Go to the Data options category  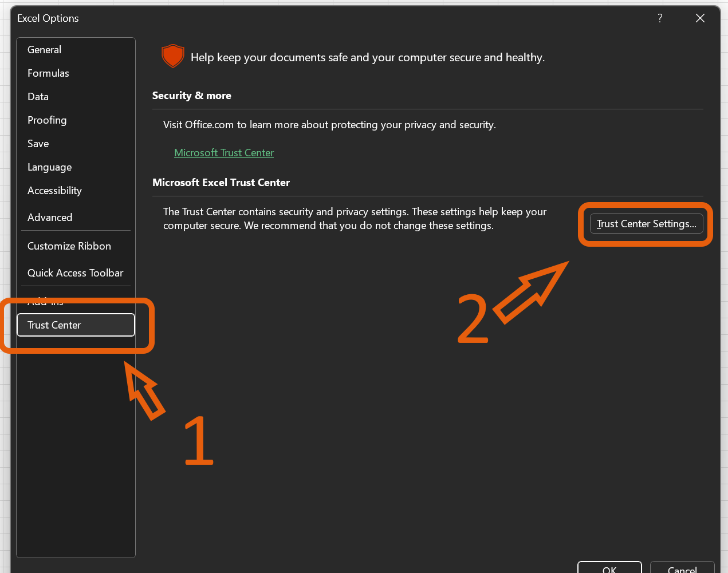[76, 97]
